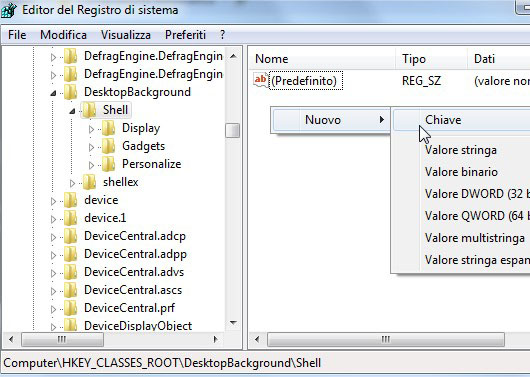
Task: Click the DeviceCentral.advs folder icon
Action: 71,272
